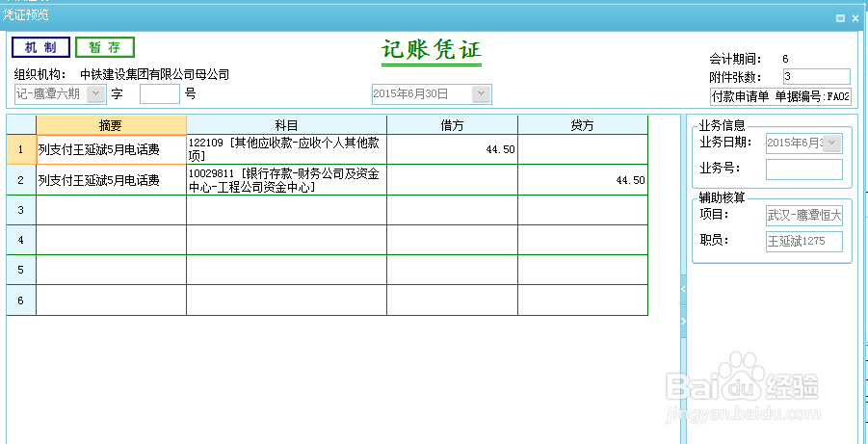Click the 贷方 column header
868x444 pixels.
click(x=582, y=125)
